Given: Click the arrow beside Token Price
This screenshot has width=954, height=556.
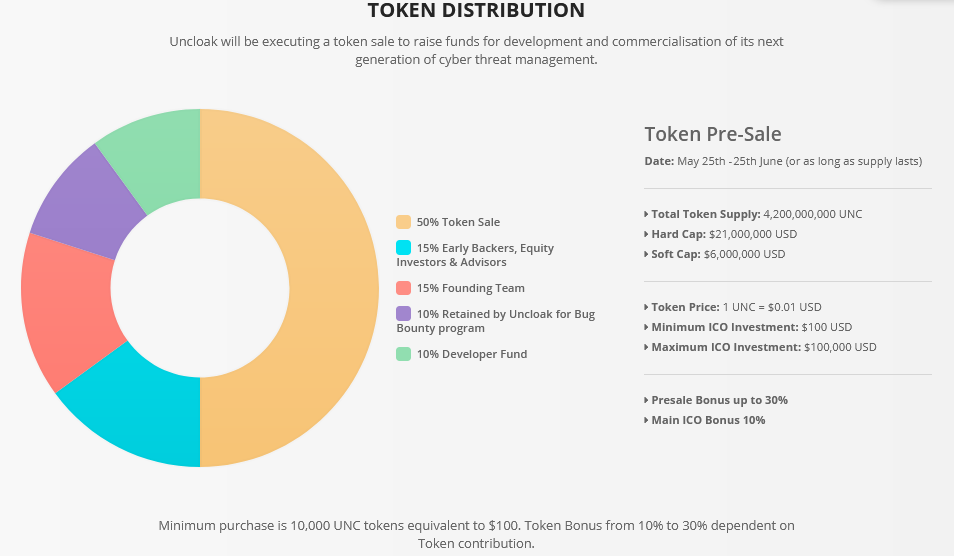Looking at the screenshot, I should pyautogui.click(x=646, y=307).
